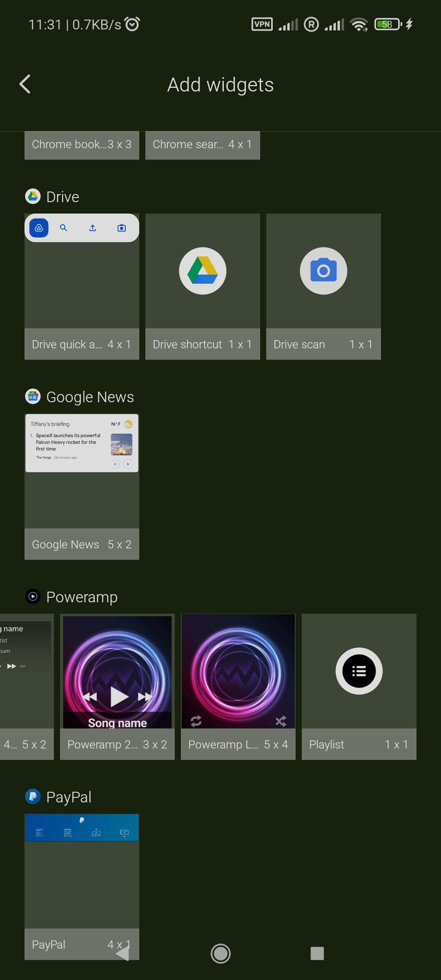441x980 pixels.
Task: Tap the rocket image in News preview
Action: [121, 444]
